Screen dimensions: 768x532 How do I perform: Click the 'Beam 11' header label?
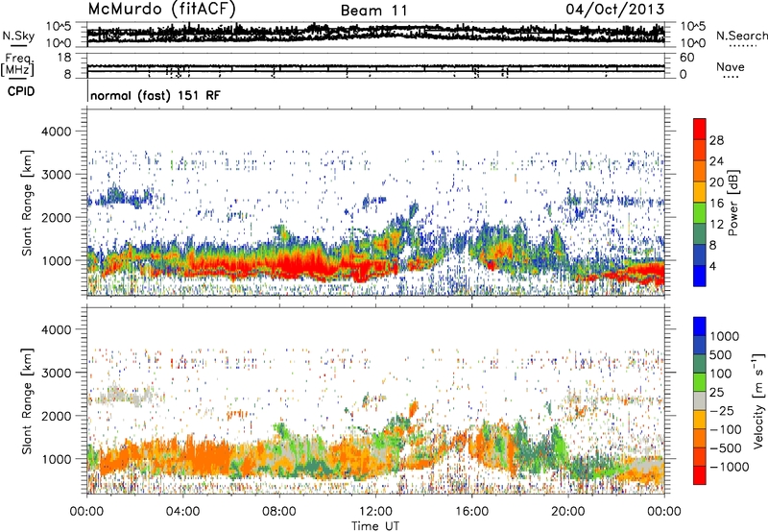(373, 11)
